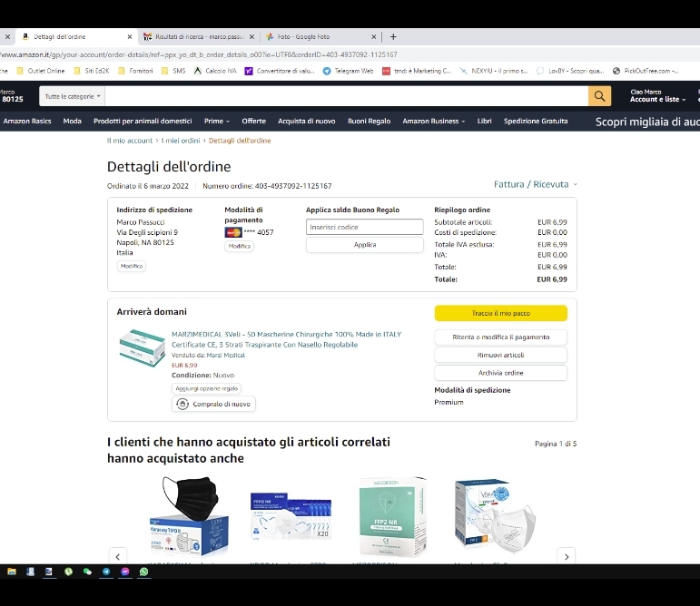Viewport: 700px width, 606px height.
Task: Expand the Prime menu dropdown
Action: 216,122
